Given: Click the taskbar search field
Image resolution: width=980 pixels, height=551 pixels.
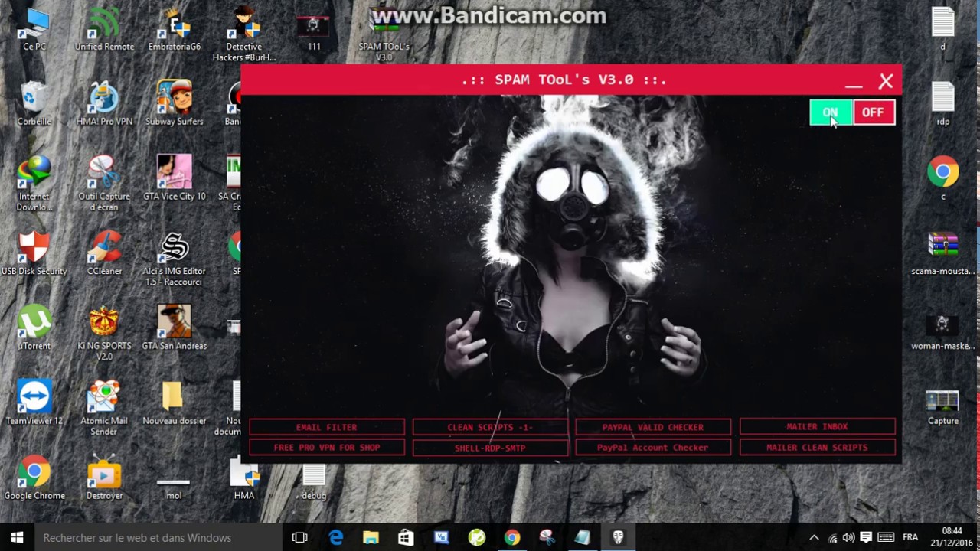Looking at the screenshot, I should click(158, 537).
